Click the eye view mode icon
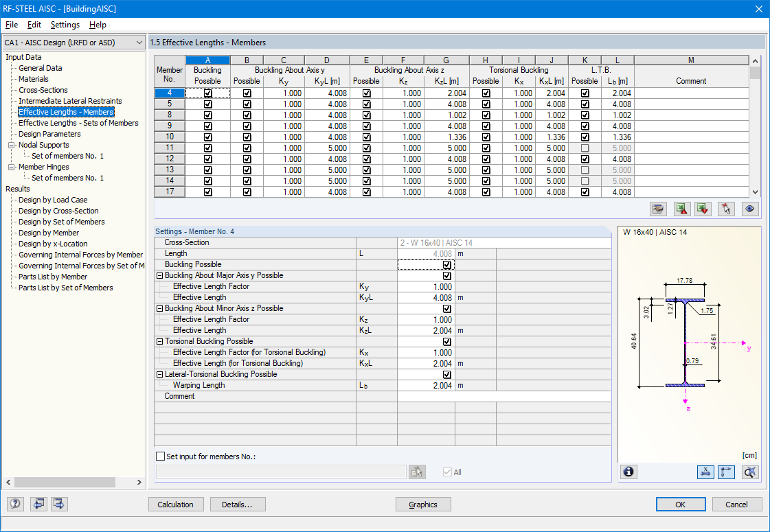 pyautogui.click(x=749, y=209)
